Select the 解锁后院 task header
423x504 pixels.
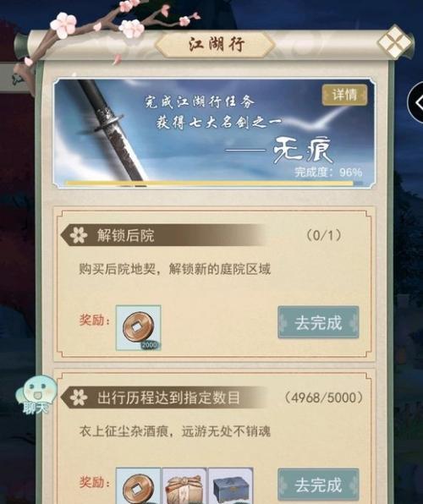click(125, 235)
